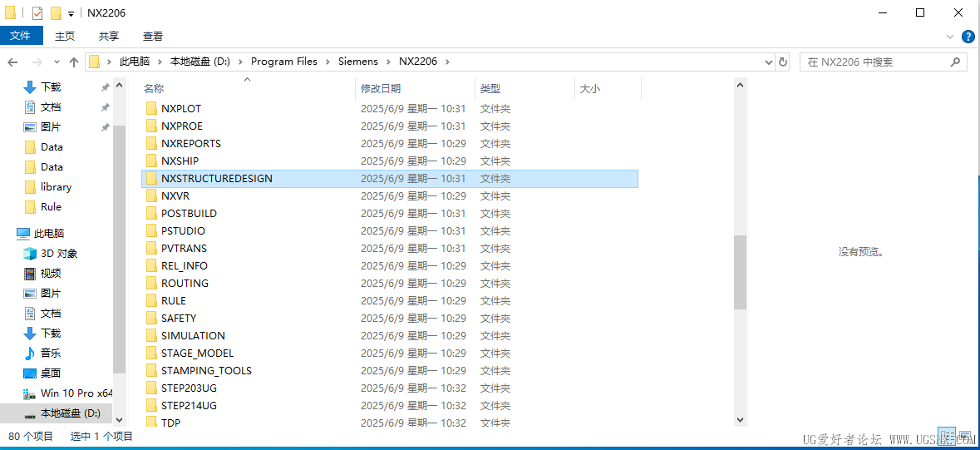The width and height of the screenshot is (980, 450).
Task: Select library folder in sidebar
Action: tap(57, 187)
